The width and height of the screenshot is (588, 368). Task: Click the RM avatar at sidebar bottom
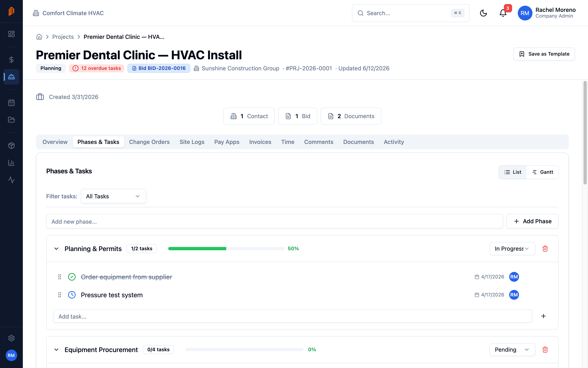(x=11, y=355)
